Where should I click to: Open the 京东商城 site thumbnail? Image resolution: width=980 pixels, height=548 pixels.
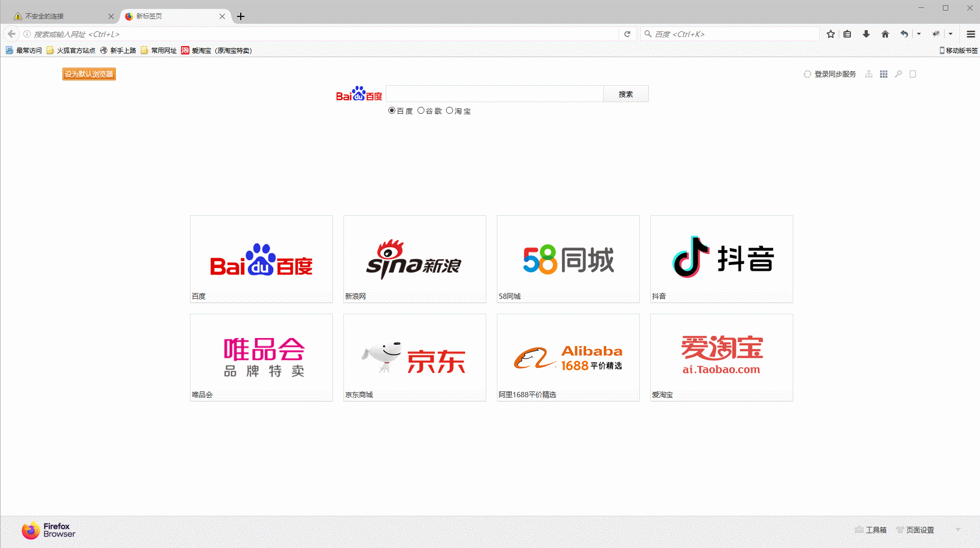click(x=415, y=358)
